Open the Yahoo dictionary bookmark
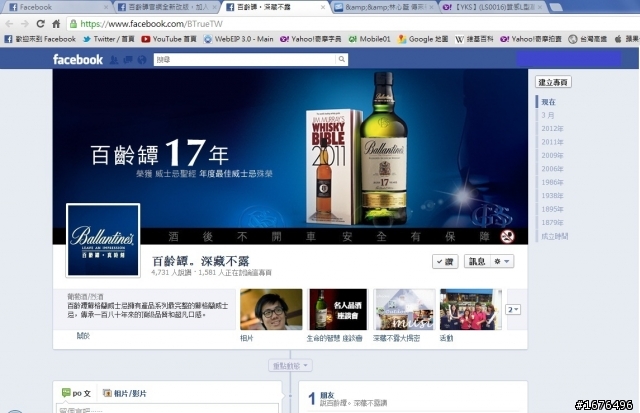The height and width of the screenshot is (413, 640). point(311,39)
